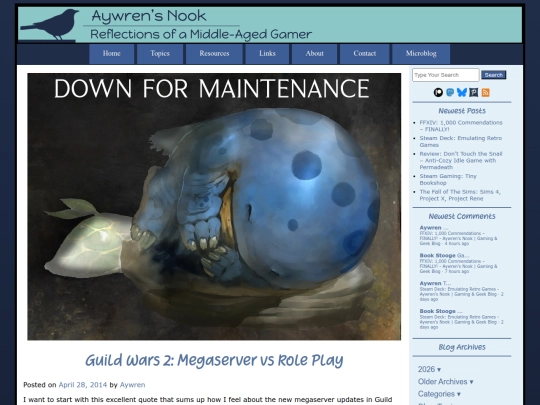Open the Aywren author link in post byline

[x=132, y=385]
